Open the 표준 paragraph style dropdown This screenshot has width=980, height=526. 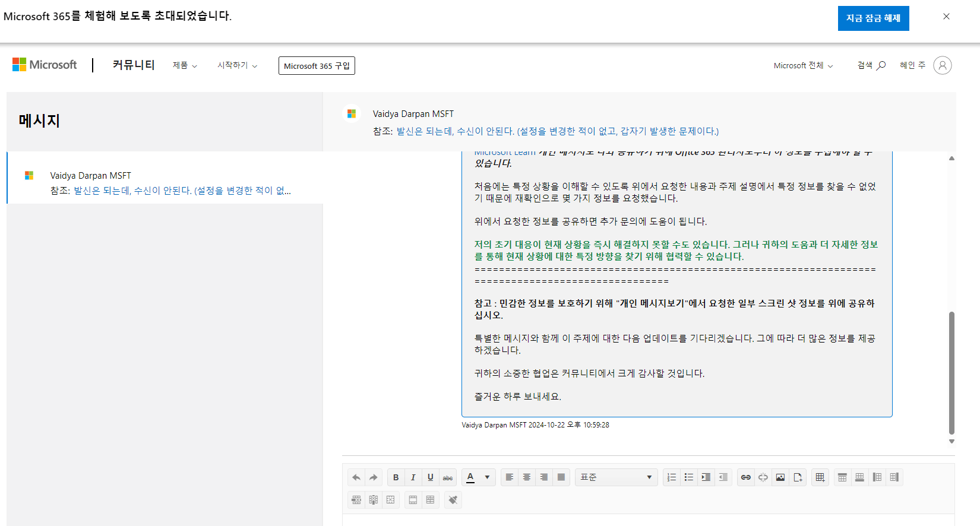tap(617, 477)
